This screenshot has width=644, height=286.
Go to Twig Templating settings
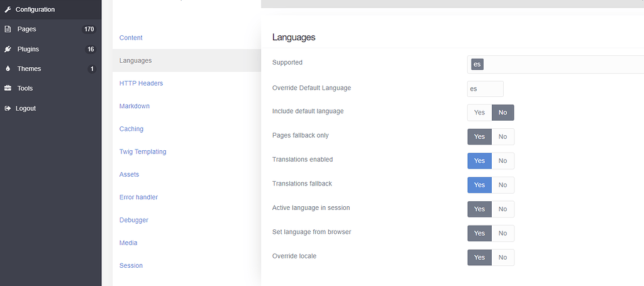(x=143, y=151)
